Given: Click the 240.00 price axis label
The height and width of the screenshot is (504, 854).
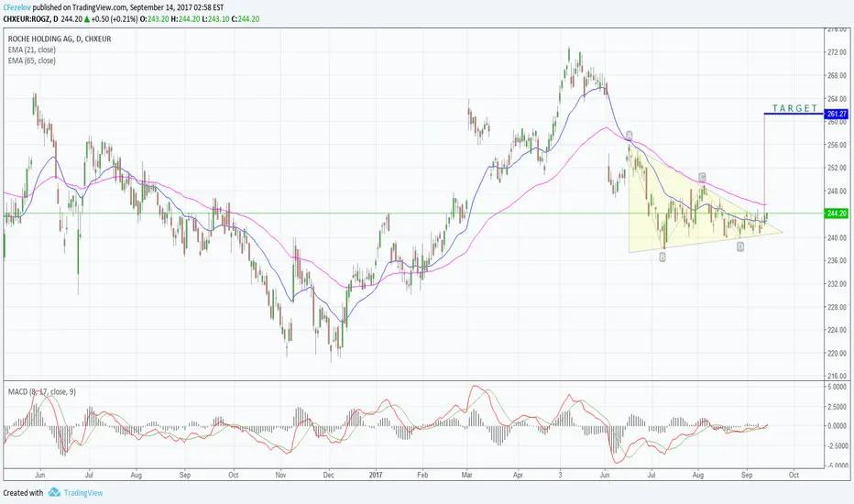Looking at the screenshot, I should (x=838, y=237).
